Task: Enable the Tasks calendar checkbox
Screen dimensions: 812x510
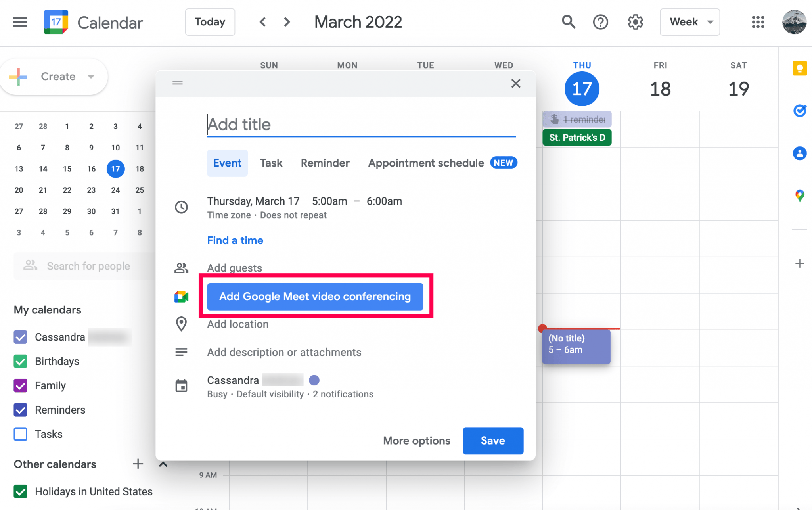Action: click(21, 434)
